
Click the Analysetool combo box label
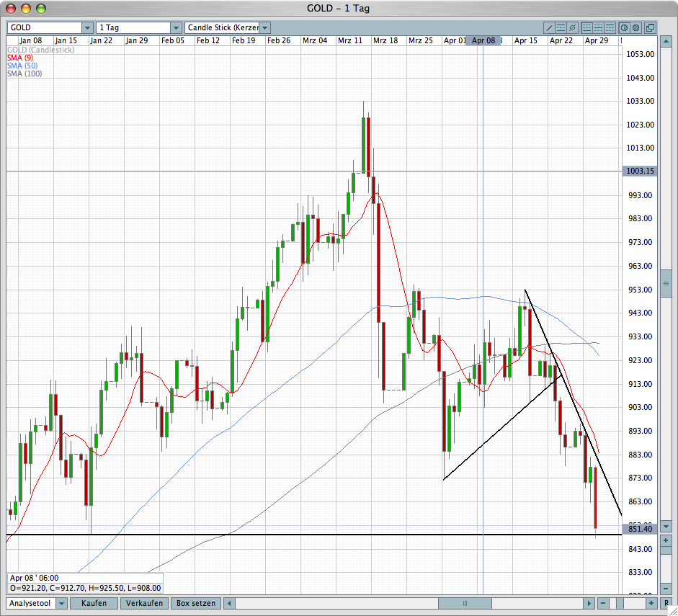(31, 604)
